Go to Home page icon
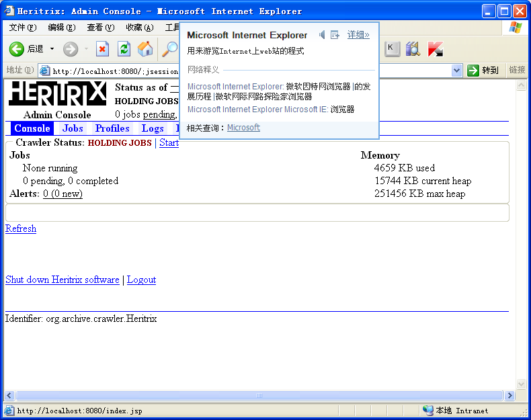Screen dimensions: 531x420 tap(145, 50)
